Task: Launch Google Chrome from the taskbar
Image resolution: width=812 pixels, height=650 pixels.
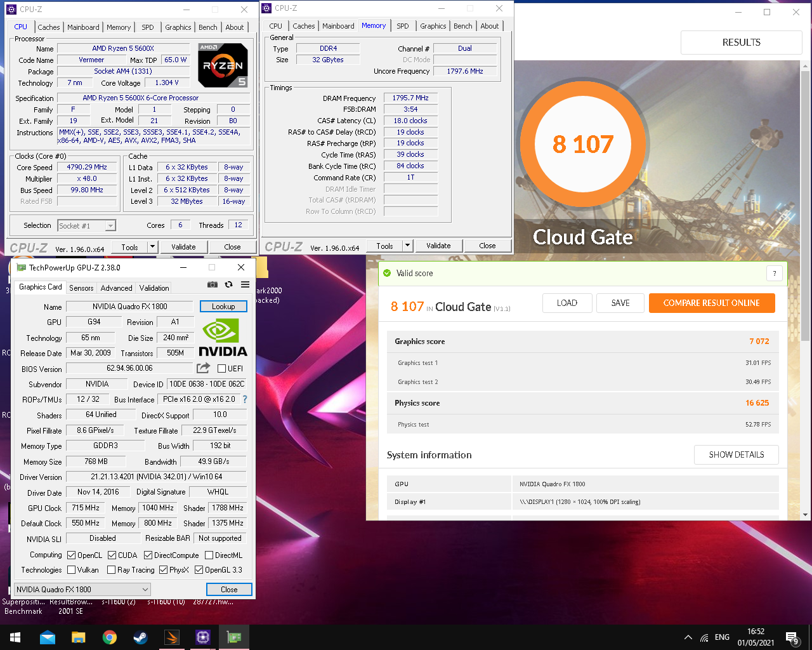Action: (109, 637)
